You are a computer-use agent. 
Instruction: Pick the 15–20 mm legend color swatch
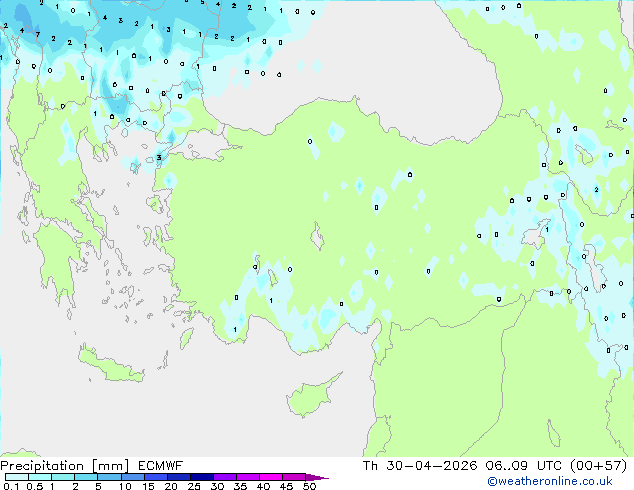coord(156,477)
